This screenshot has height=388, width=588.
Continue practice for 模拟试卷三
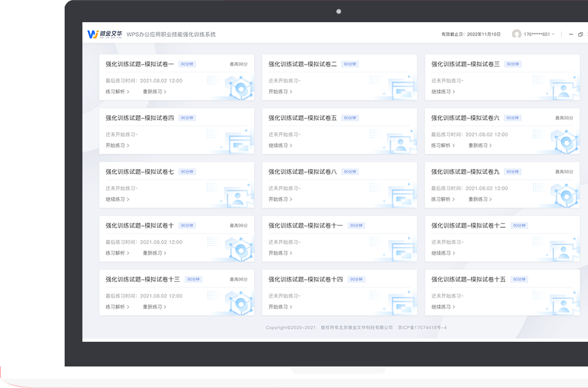[443, 92]
